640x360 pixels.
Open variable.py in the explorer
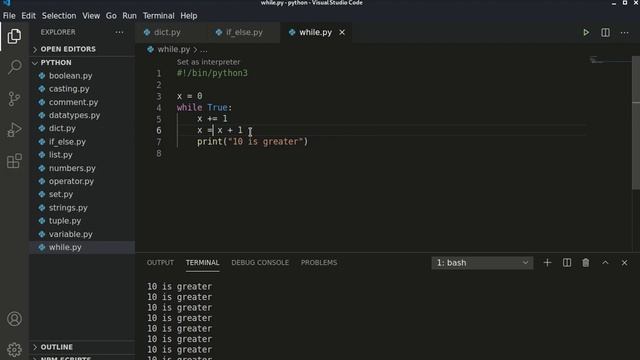(82, 234)
